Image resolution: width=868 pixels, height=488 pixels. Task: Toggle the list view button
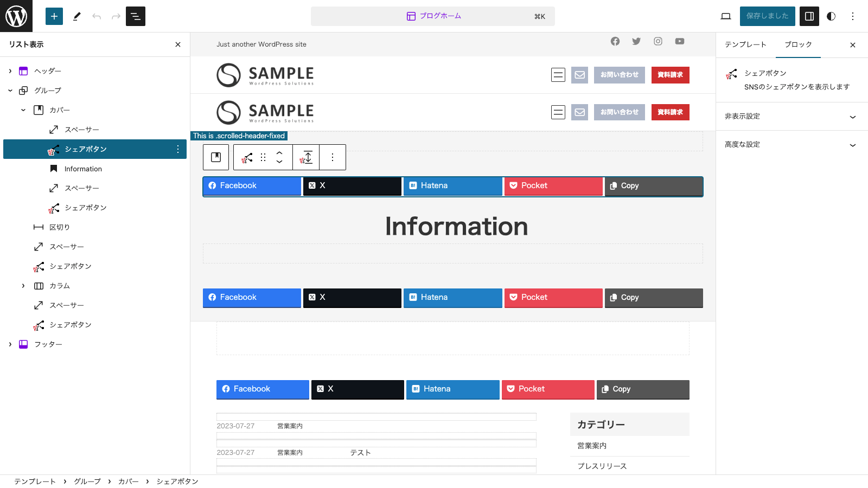(136, 16)
